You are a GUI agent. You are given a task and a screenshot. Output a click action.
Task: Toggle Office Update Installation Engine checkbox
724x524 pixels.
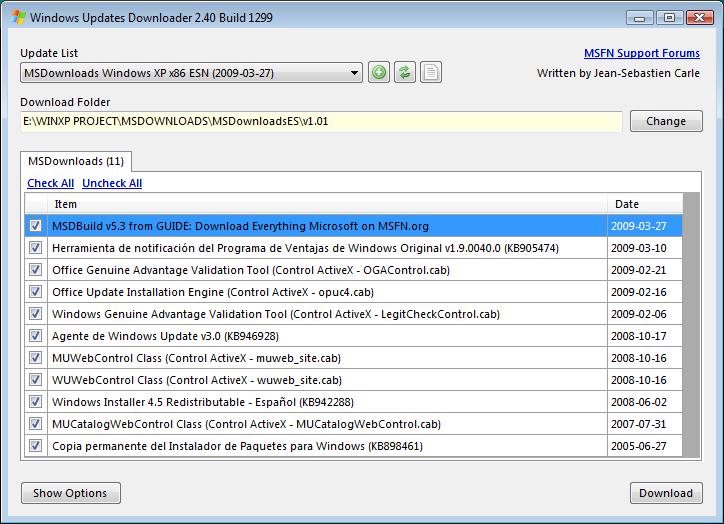tap(36, 292)
